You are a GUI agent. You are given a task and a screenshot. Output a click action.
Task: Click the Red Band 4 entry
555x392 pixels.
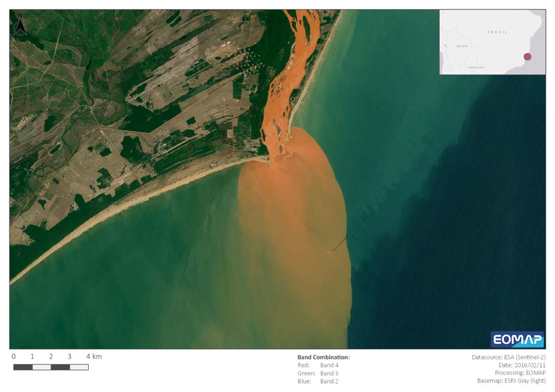click(318, 365)
